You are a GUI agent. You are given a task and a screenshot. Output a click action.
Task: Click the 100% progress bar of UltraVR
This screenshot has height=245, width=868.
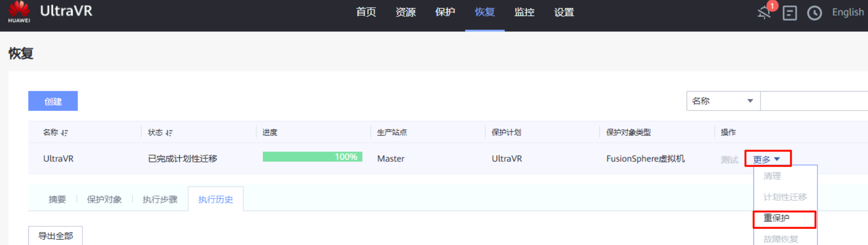[312, 157]
